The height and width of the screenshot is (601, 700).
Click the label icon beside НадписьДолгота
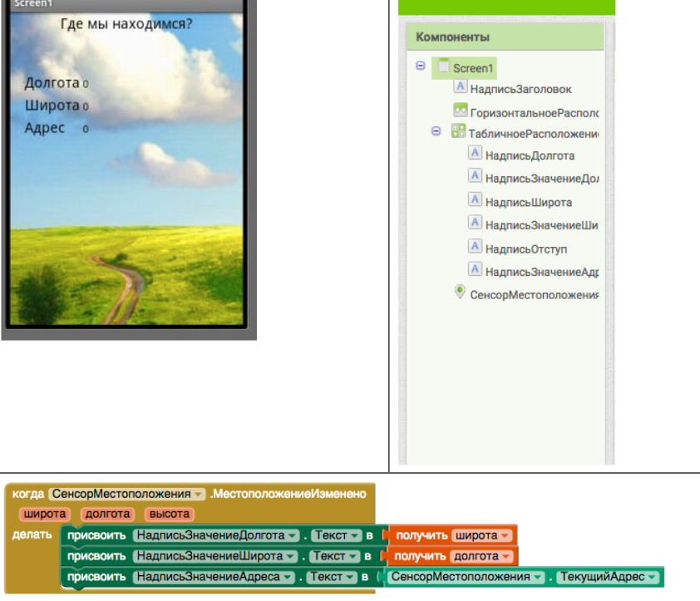click(x=475, y=153)
